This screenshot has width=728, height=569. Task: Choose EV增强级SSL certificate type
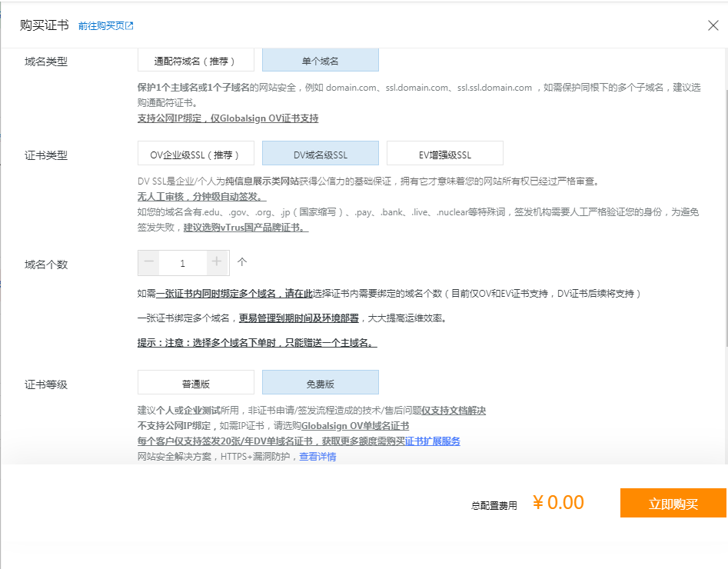coord(444,154)
